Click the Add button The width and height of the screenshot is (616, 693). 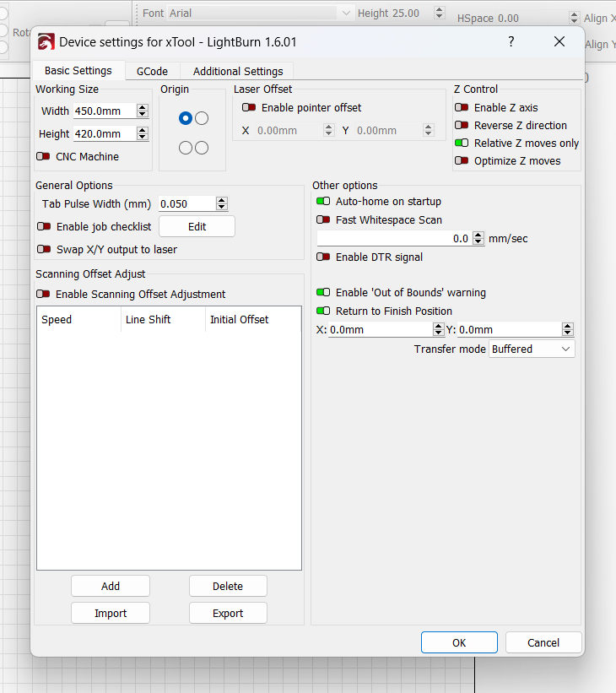(x=111, y=586)
